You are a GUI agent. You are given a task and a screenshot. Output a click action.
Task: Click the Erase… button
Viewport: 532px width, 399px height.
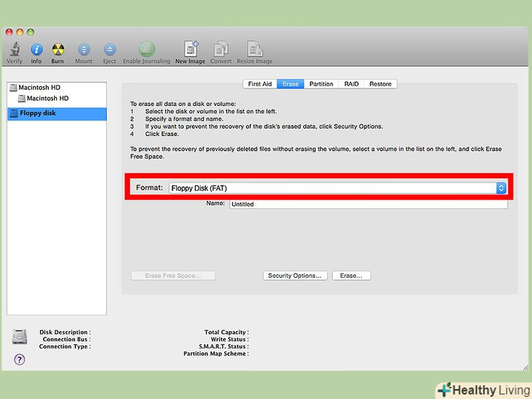pos(351,275)
